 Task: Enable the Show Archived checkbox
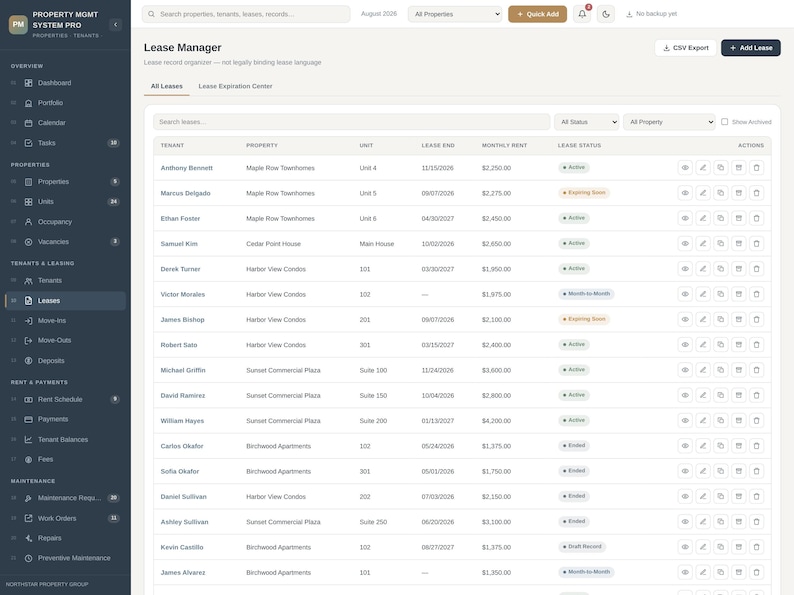pos(725,122)
